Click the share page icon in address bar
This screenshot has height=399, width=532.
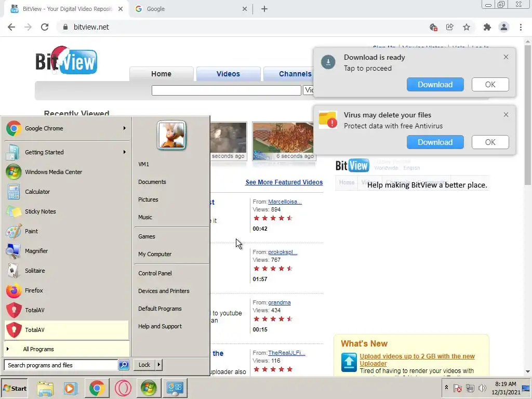click(x=450, y=27)
